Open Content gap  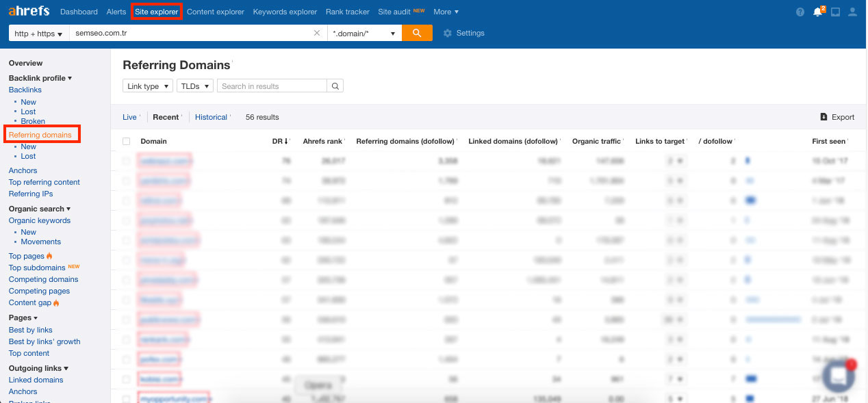(29, 302)
